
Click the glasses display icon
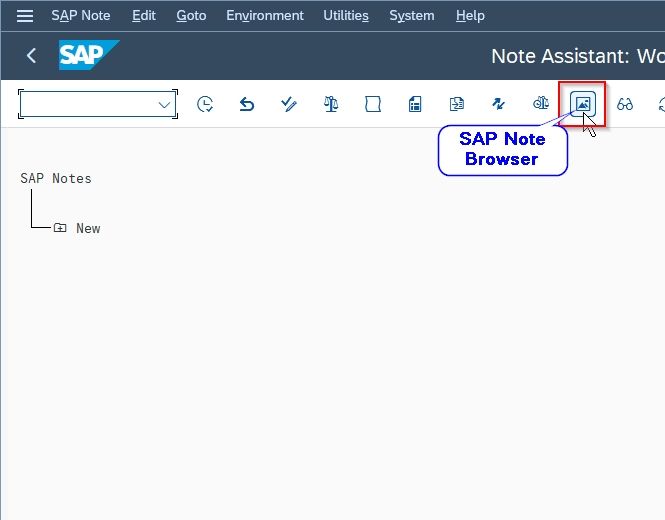coord(625,104)
